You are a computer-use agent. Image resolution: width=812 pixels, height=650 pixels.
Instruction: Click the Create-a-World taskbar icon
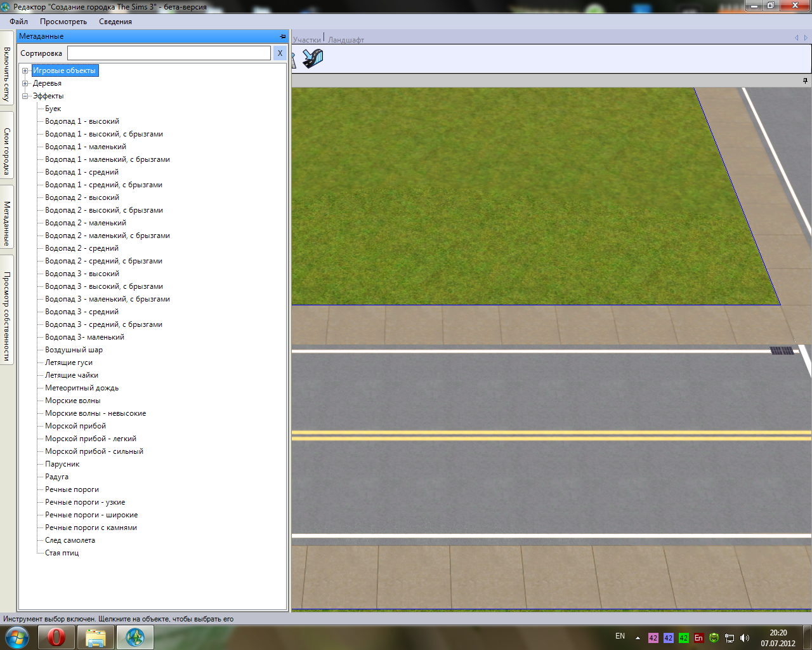[134, 637]
